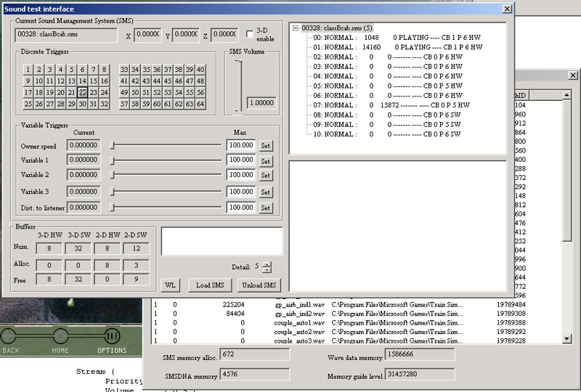Click the Z coordinate field
This screenshot has width=581, height=392.
pyautogui.click(x=224, y=34)
